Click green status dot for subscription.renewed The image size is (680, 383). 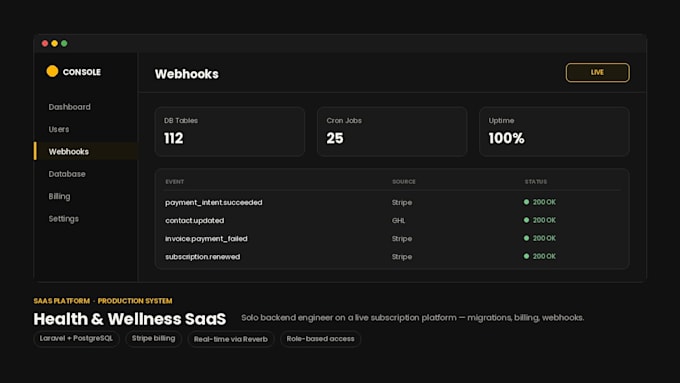click(x=526, y=256)
